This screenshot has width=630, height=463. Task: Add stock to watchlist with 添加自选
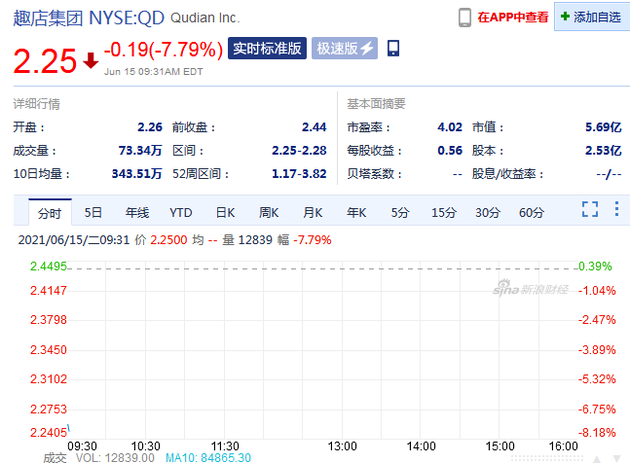[x=590, y=17]
